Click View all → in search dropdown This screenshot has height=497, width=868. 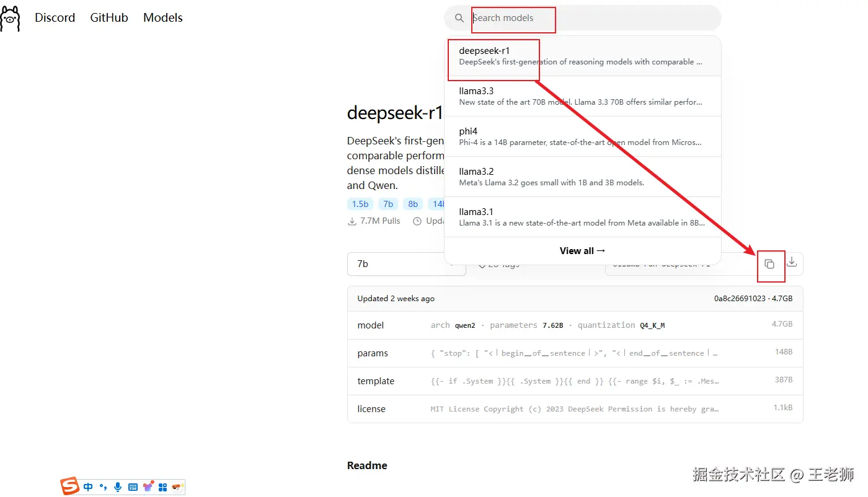click(583, 251)
